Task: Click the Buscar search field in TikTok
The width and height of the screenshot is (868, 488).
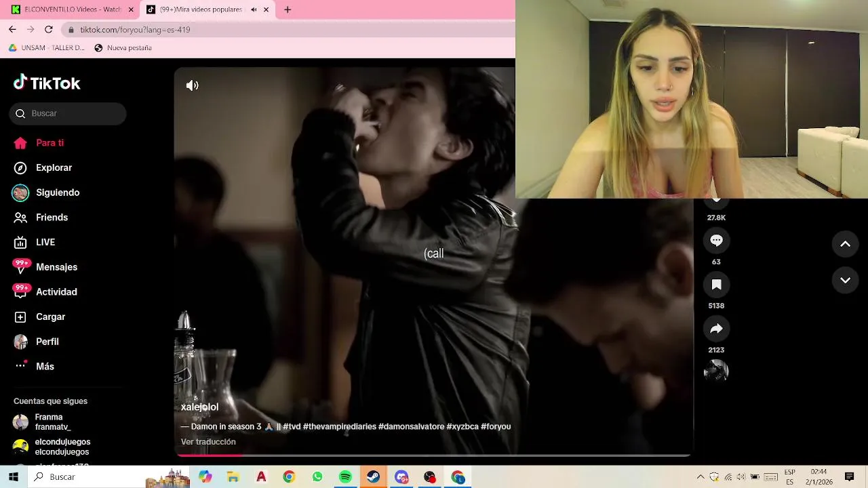Action: (68, 113)
